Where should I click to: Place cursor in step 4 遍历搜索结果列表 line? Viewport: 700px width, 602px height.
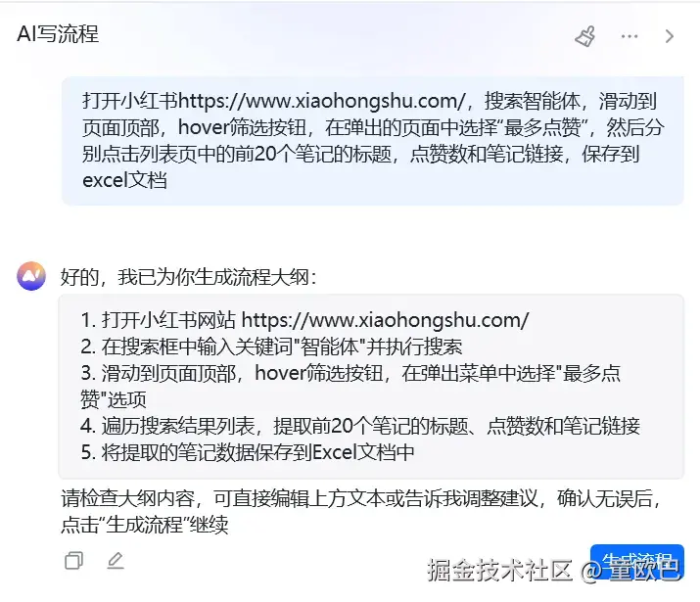click(x=360, y=426)
